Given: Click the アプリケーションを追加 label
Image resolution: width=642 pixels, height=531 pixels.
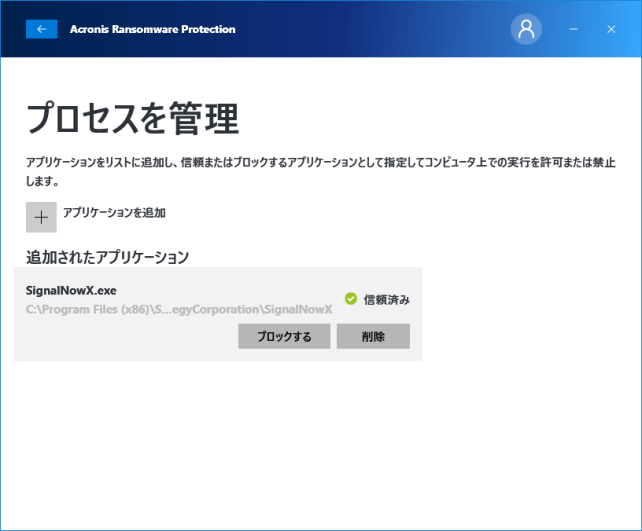Looking at the screenshot, I should (x=114, y=212).
